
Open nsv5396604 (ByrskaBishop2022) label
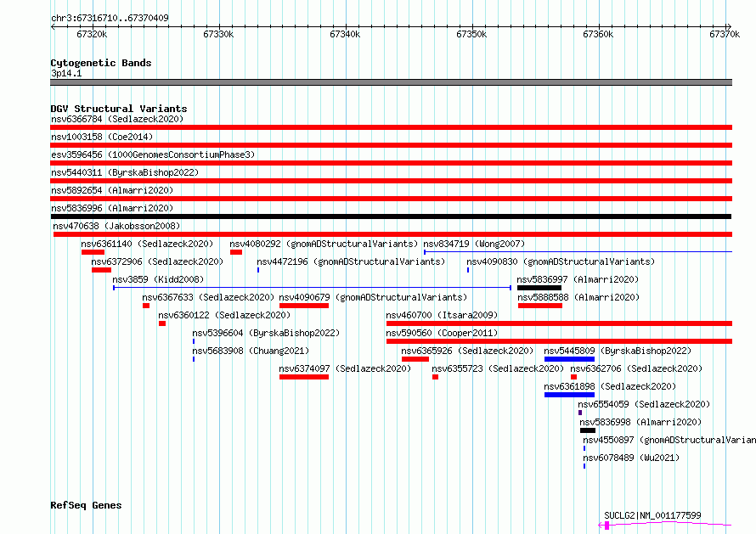click(x=266, y=333)
